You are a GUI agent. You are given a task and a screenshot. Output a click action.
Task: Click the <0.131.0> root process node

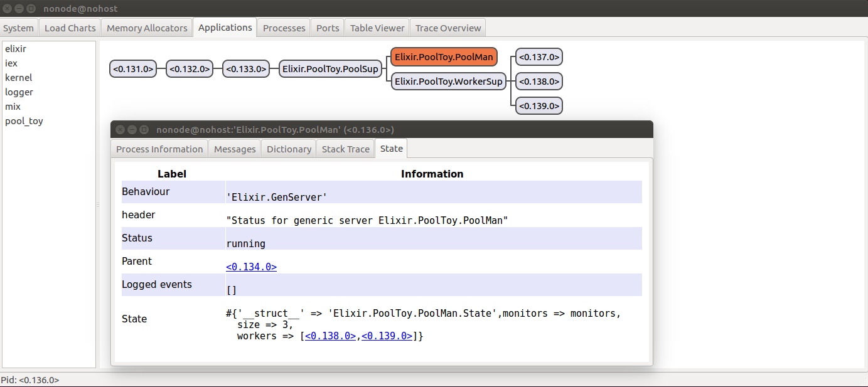point(132,69)
